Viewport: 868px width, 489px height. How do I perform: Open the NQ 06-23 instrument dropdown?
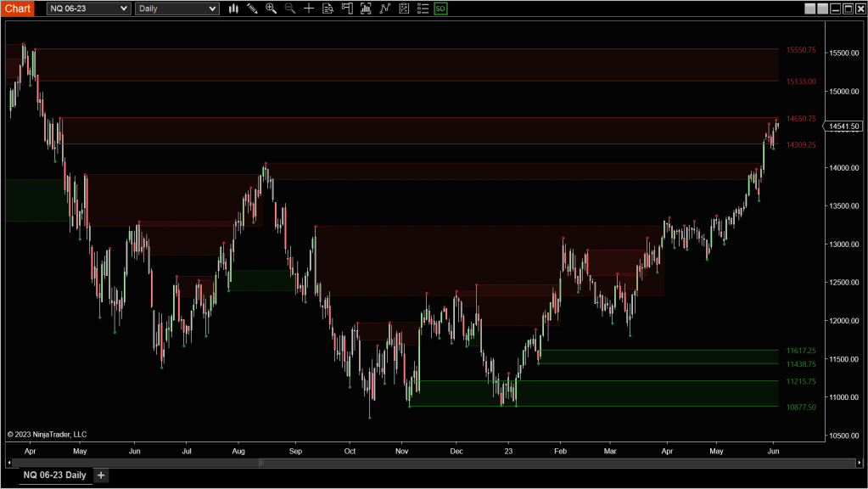[88, 8]
